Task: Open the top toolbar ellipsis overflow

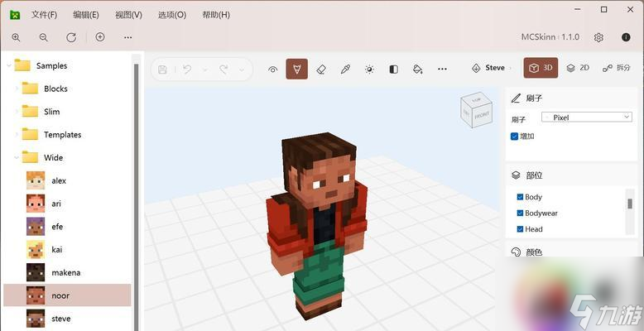Action: click(x=128, y=37)
